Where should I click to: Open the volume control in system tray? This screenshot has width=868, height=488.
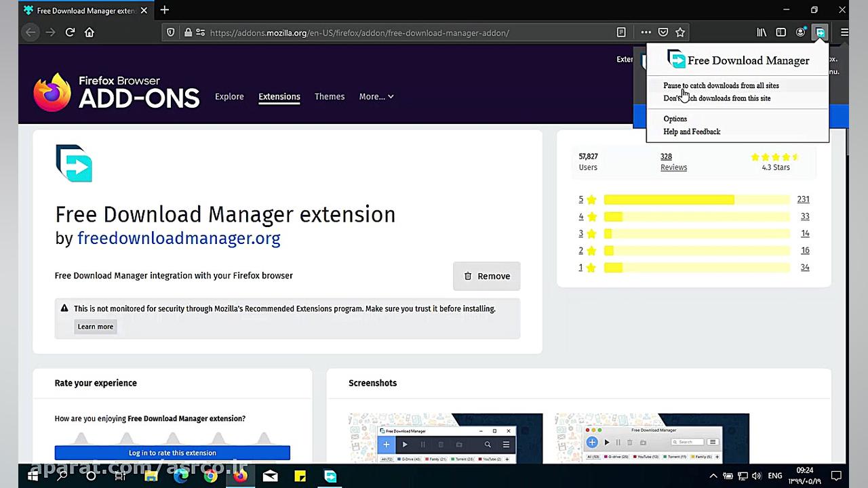(x=757, y=476)
